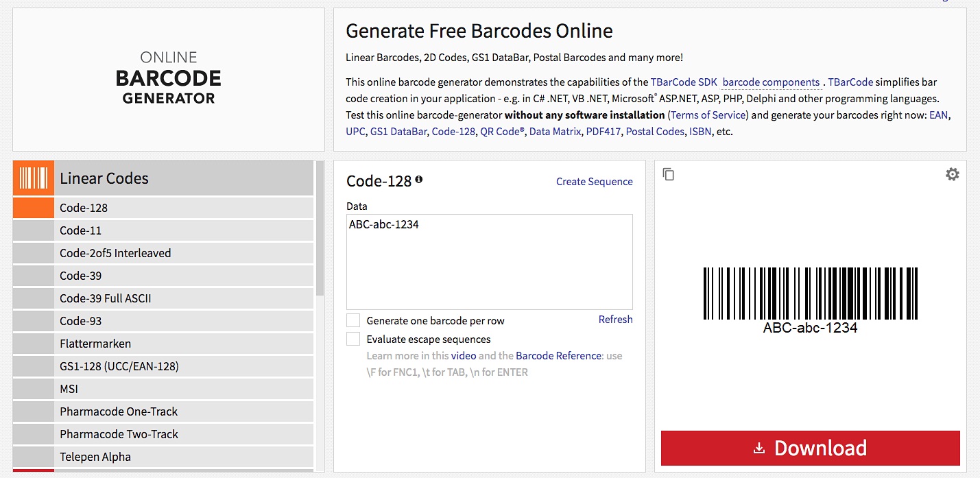Open the Terms of Service link
Screen dimensions: 980x478
tap(708, 115)
